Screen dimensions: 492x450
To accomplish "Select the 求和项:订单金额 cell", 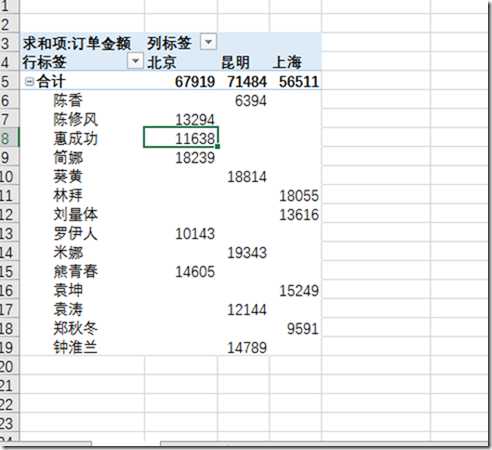I will click(77, 43).
